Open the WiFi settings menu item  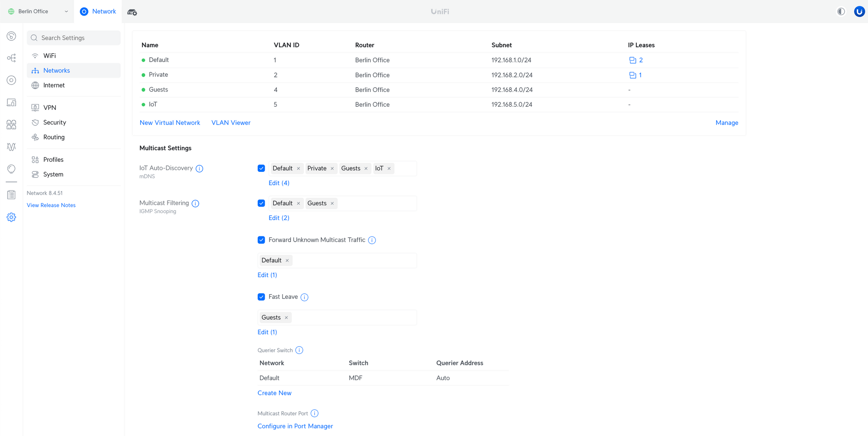[x=49, y=56]
